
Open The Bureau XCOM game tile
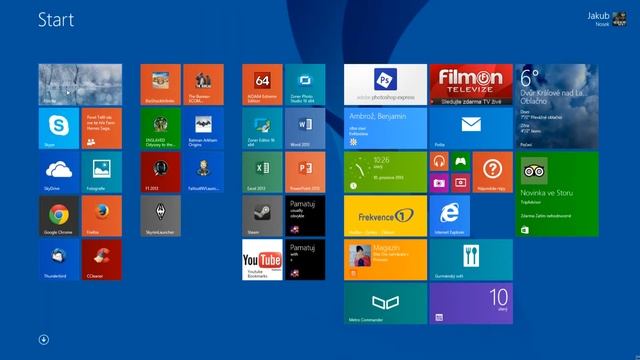[x=203, y=84]
